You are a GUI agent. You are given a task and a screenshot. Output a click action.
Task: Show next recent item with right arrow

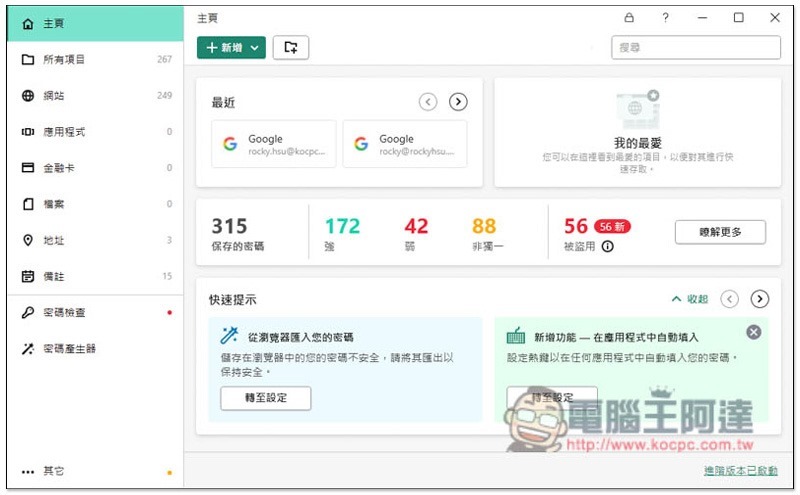point(458,101)
